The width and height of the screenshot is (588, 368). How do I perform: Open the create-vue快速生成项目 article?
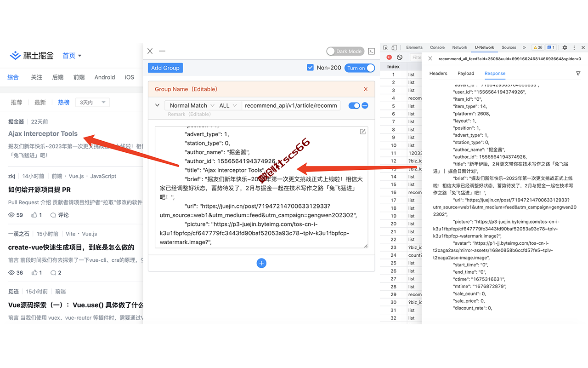pyautogui.click(x=71, y=247)
